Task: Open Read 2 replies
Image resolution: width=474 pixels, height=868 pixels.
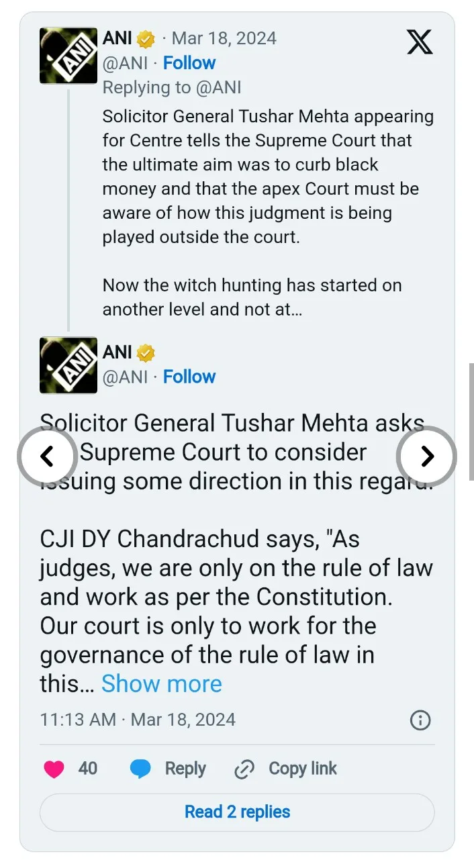Action: 237,812
